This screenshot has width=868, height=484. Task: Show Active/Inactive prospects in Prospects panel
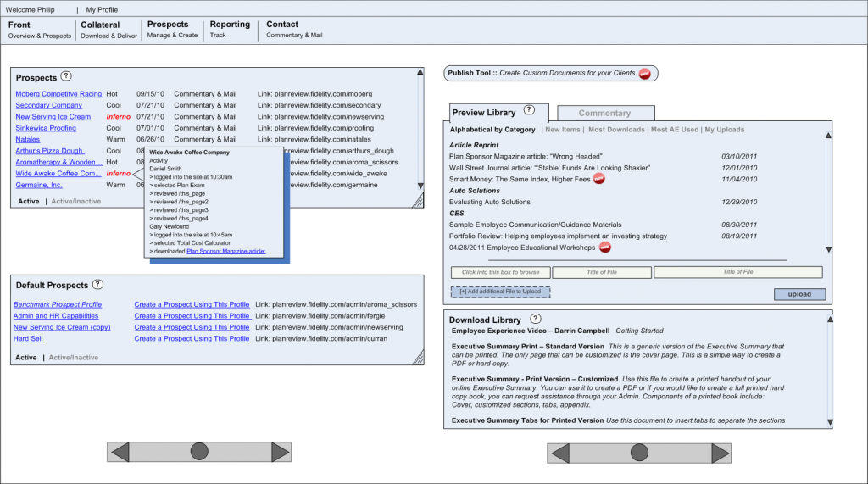[x=75, y=202]
